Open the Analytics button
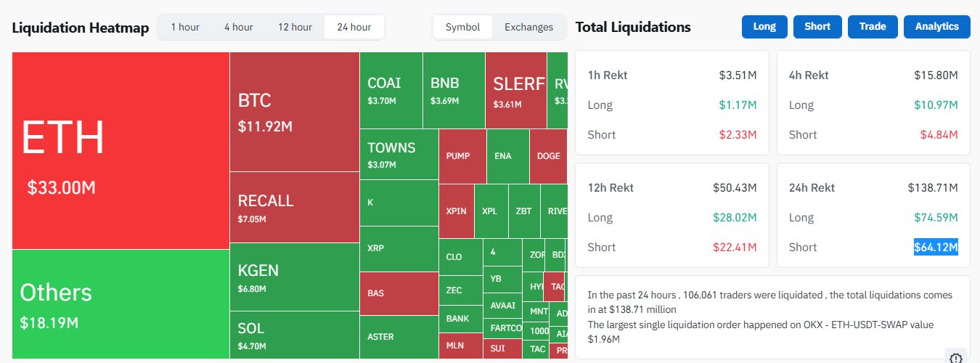The width and height of the screenshot is (980, 363). pyautogui.click(x=936, y=27)
